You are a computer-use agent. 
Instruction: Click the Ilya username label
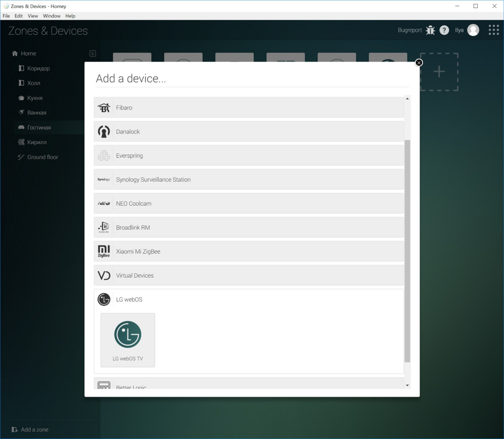[x=459, y=30]
